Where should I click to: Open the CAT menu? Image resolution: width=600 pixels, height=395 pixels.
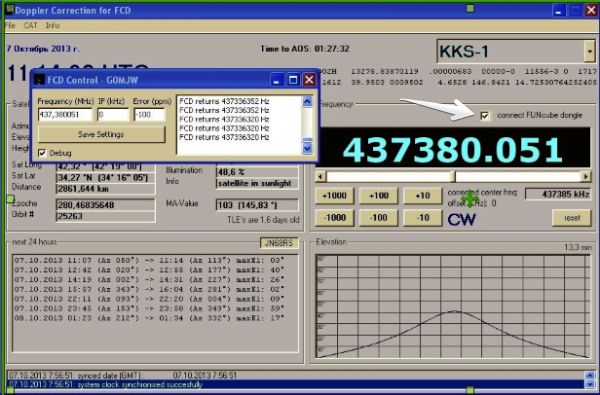(x=31, y=25)
